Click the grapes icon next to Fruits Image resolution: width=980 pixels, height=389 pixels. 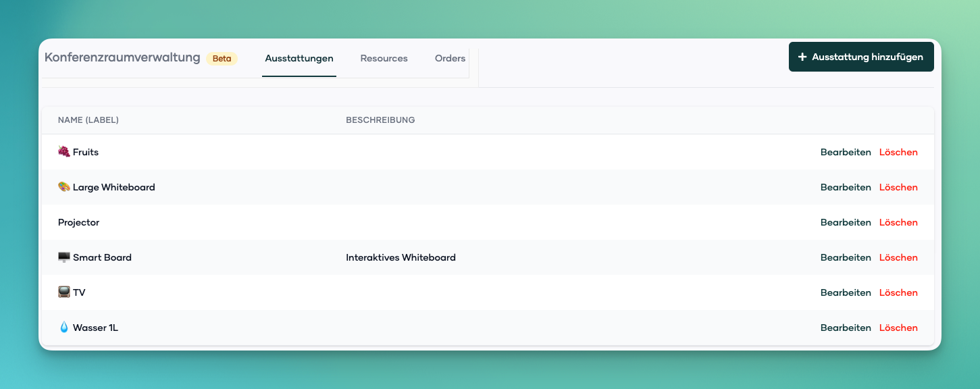point(64,152)
